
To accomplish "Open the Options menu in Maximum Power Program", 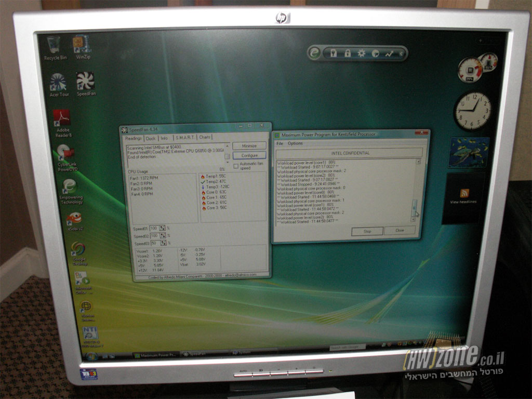I will [x=295, y=143].
